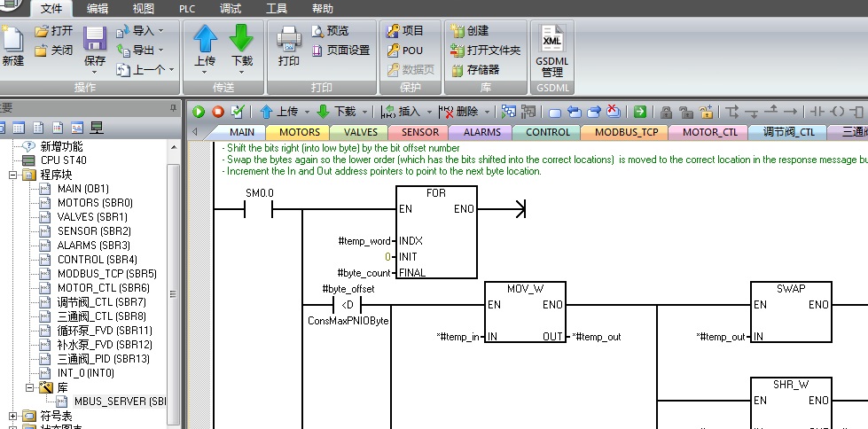Click the green Run PLC icon
The height and width of the screenshot is (429, 868).
[198, 112]
